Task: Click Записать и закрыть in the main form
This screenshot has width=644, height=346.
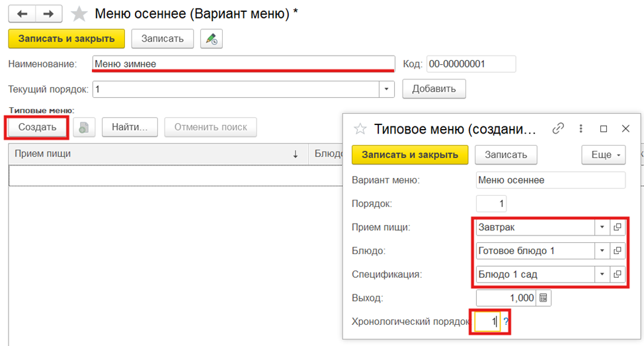Action: tap(67, 38)
